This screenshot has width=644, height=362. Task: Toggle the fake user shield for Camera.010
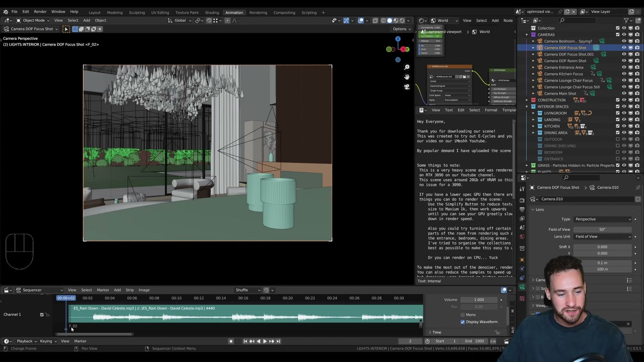pos(638,199)
